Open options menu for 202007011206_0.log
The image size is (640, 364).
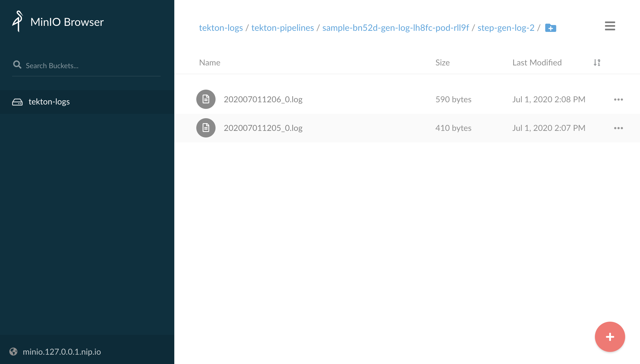[619, 100]
